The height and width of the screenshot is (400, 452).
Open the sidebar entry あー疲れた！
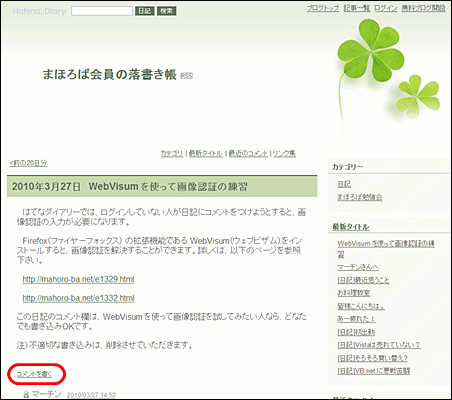(x=356, y=319)
